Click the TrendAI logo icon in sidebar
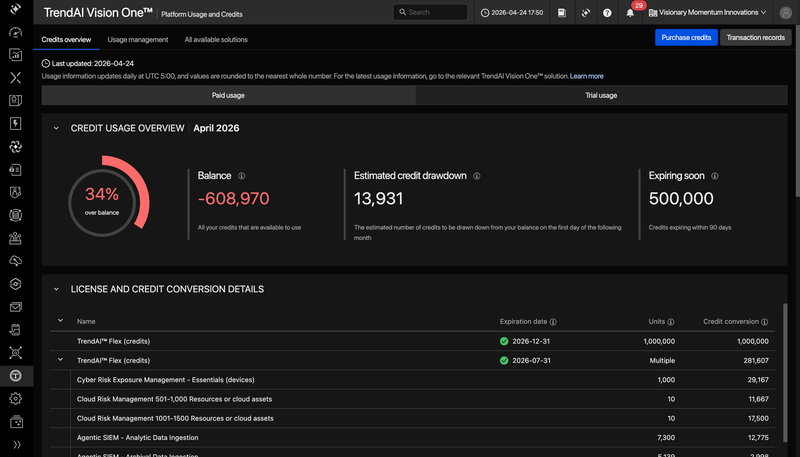The width and height of the screenshot is (800, 457). pos(15,9)
